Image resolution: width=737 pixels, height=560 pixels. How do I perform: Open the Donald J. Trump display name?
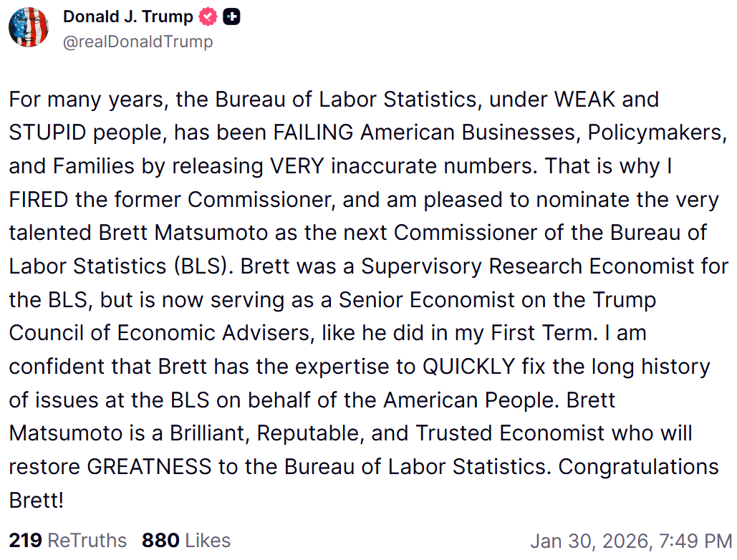[x=128, y=16]
